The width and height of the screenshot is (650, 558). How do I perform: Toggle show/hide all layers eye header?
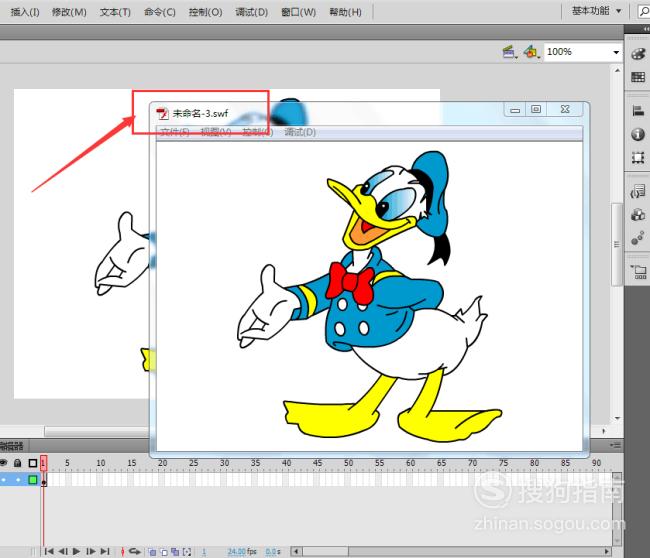pos(4,462)
